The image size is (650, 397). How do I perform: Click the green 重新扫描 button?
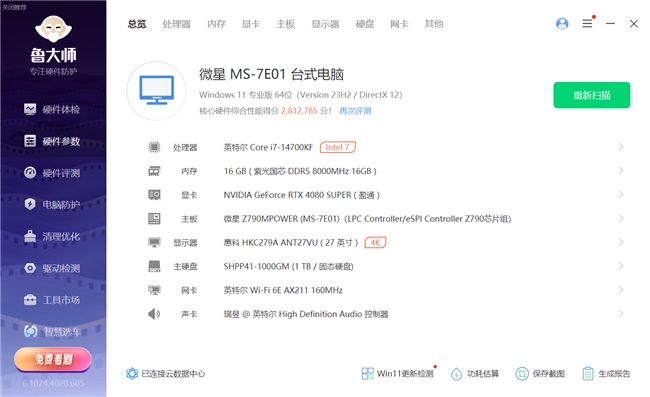click(x=592, y=95)
